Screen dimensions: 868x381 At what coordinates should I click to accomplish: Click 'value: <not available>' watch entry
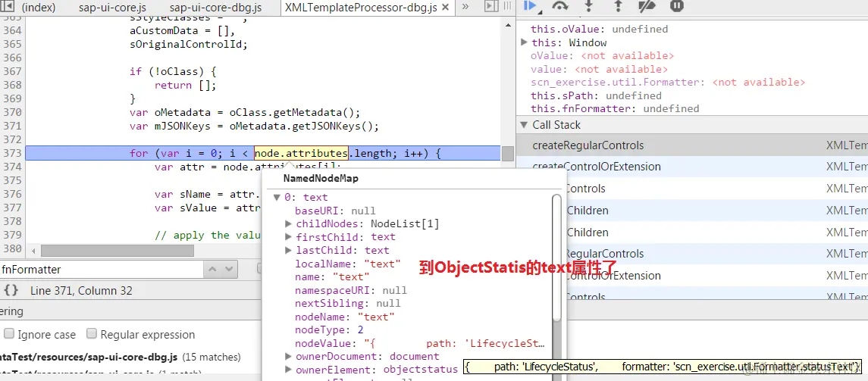599,69
